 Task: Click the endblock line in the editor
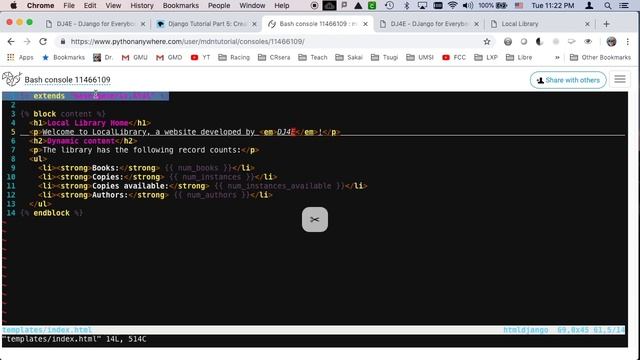(51, 213)
